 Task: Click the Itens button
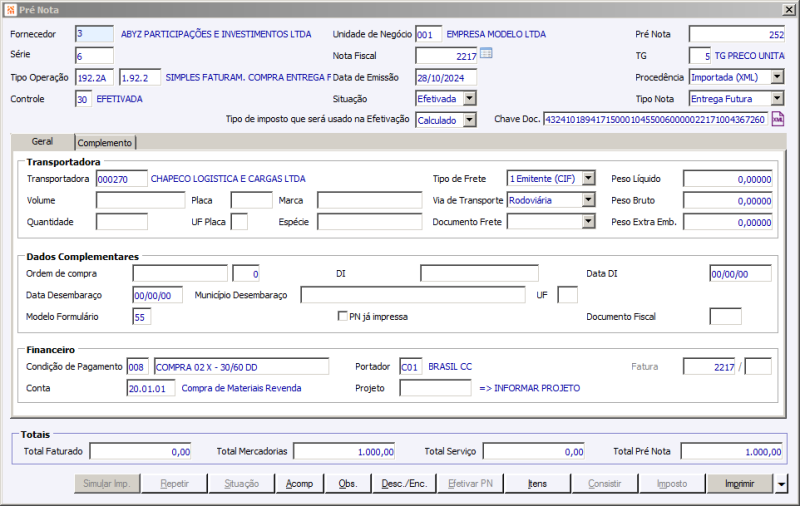(x=537, y=484)
